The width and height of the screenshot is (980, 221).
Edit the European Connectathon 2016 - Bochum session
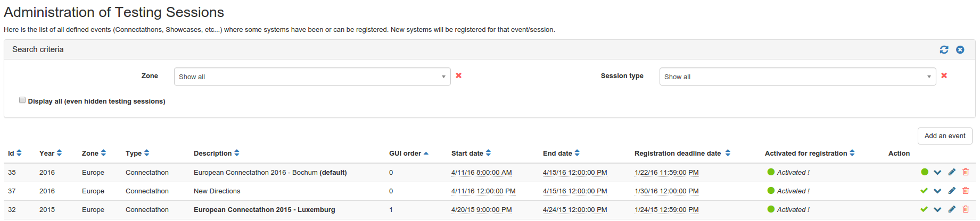coord(952,172)
